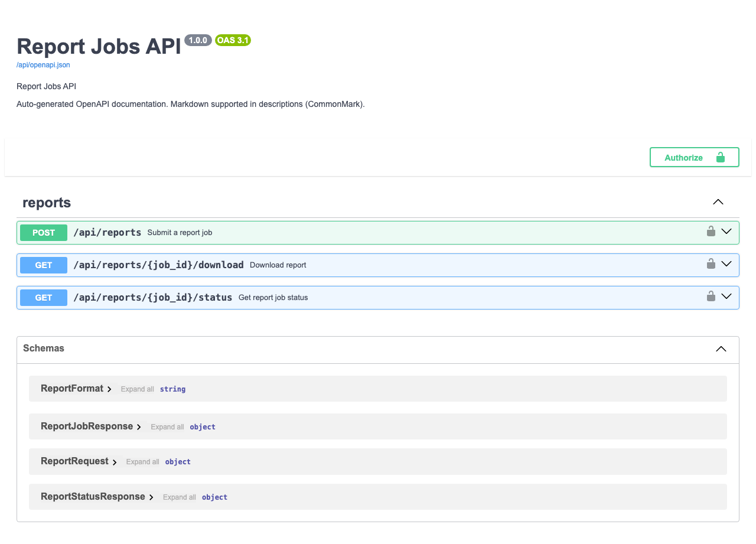
Task: Click the Report Jobs API title
Action: (99, 46)
